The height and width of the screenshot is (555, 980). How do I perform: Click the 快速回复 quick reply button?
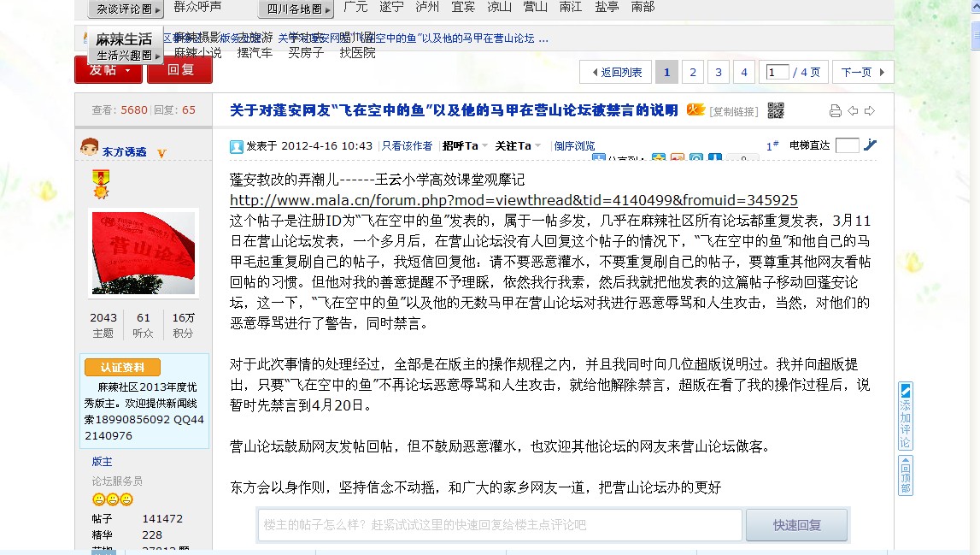coord(796,525)
